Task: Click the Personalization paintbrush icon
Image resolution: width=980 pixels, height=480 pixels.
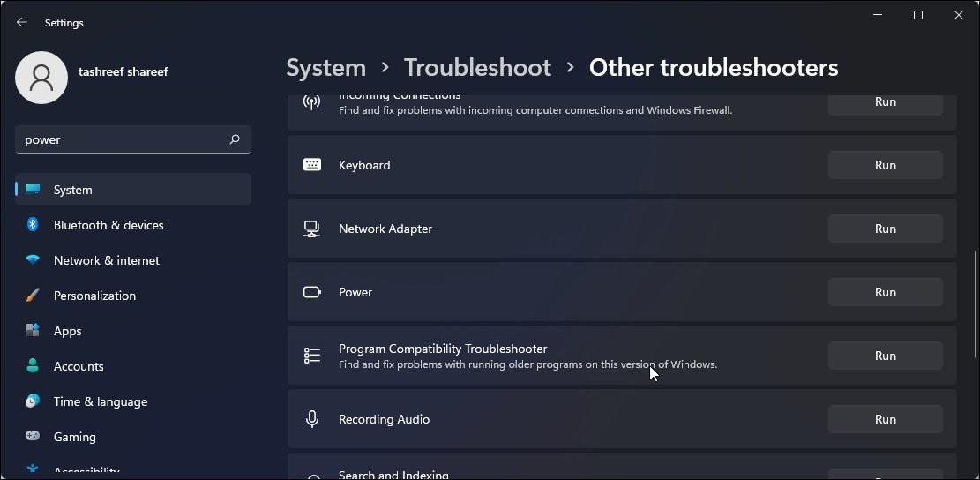Action: [x=33, y=295]
